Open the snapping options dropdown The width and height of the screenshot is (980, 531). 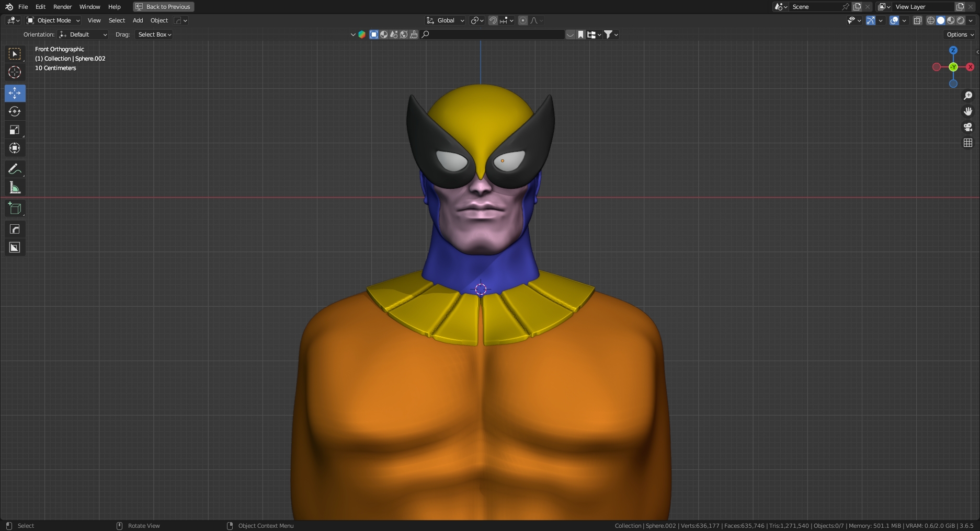click(x=506, y=20)
